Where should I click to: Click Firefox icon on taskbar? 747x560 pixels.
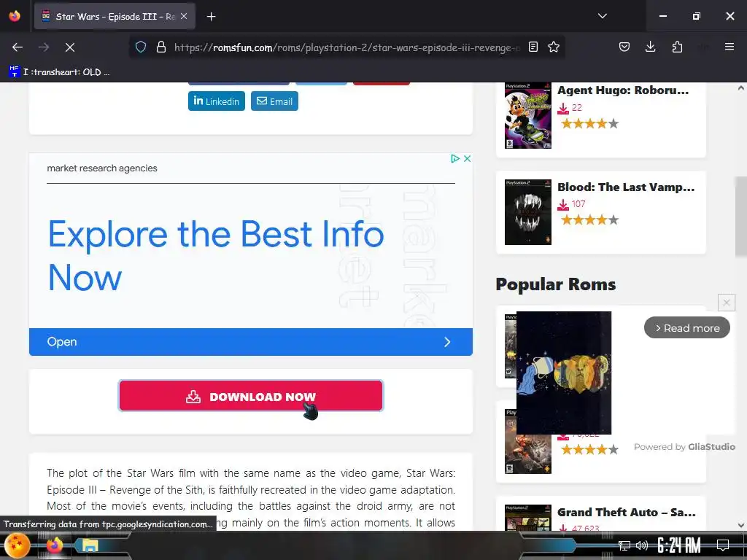click(55, 545)
